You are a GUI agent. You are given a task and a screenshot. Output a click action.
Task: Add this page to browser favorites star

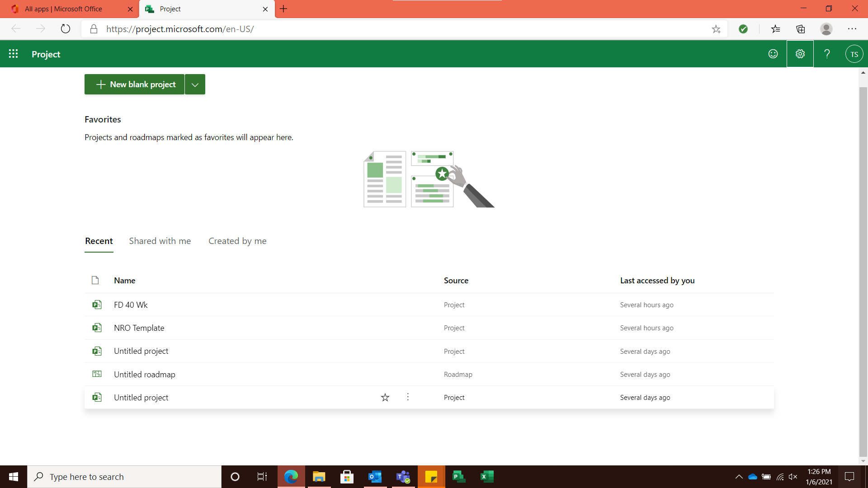point(716,29)
